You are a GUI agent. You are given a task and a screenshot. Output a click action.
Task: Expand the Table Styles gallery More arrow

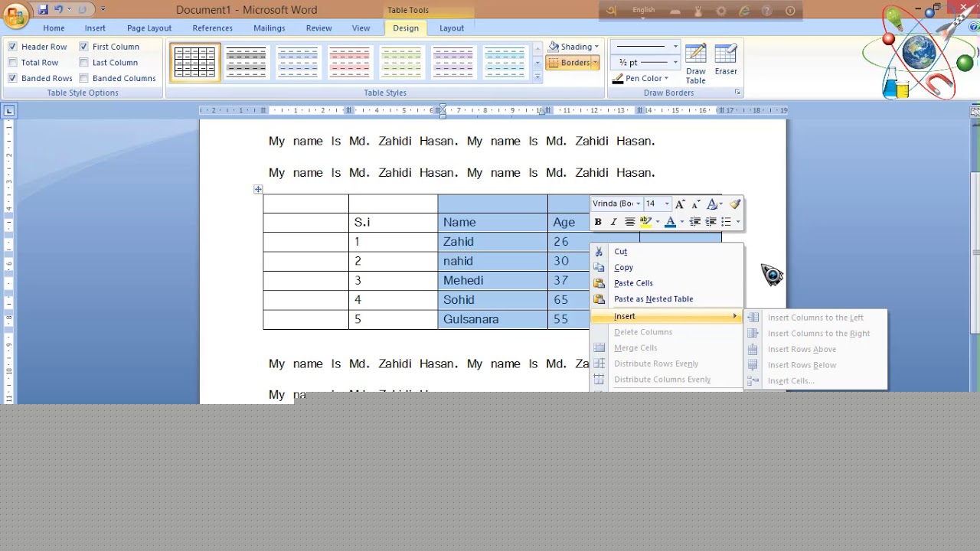pyautogui.click(x=537, y=77)
